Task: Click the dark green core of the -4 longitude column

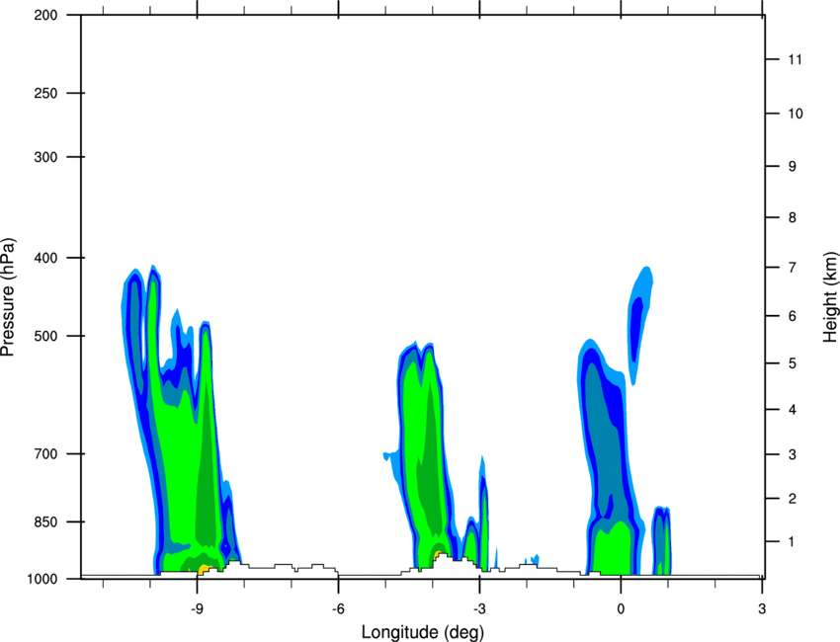Action: pyautogui.click(x=431, y=460)
